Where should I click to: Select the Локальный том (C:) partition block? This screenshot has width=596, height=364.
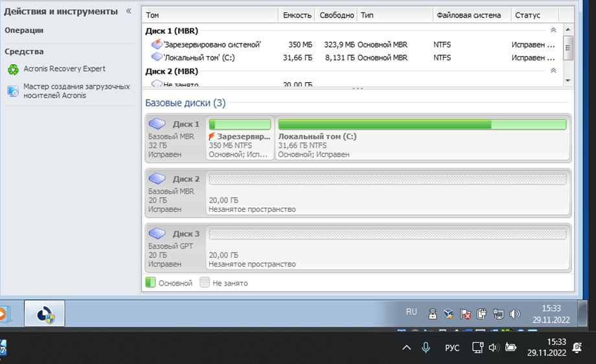point(422,139)
